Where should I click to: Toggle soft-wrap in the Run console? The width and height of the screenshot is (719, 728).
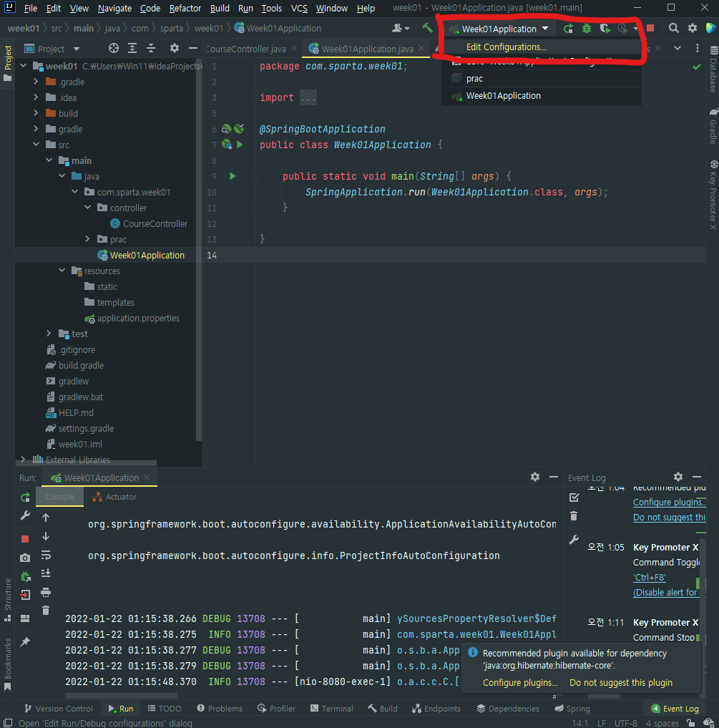(44, 556)
